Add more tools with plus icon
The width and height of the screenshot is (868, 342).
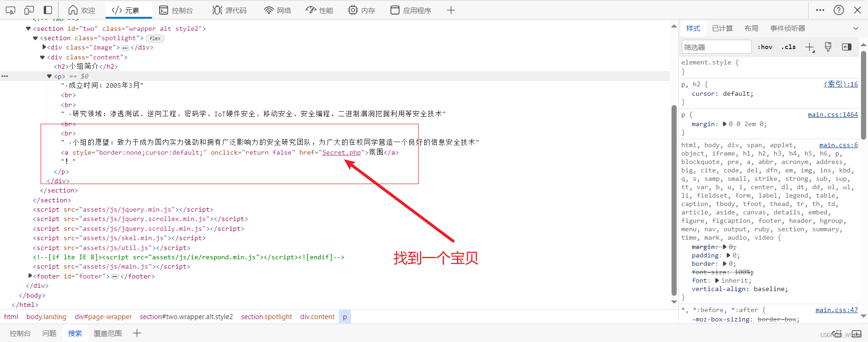451,10
